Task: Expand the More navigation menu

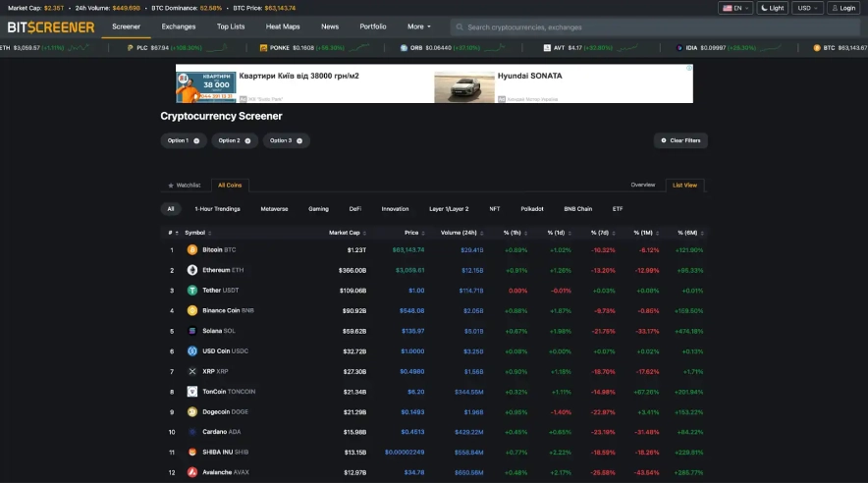Action: pyautogui.click(x=419, y=27)
